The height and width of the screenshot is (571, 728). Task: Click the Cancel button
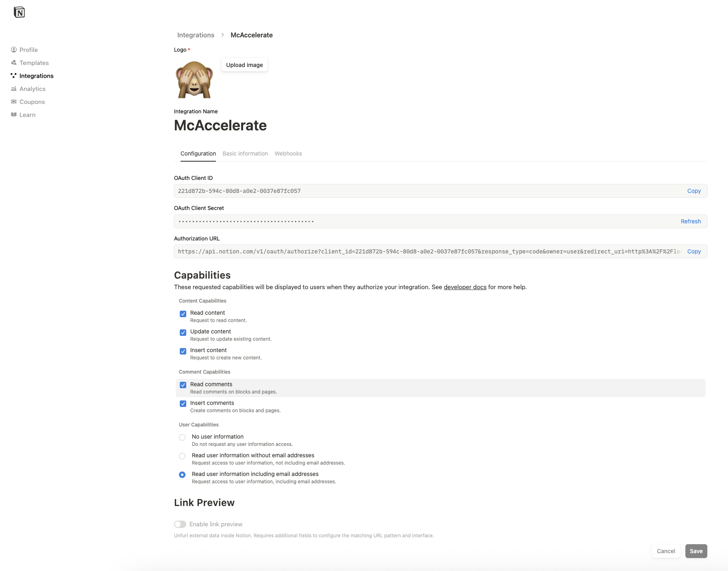pos(666,551)
